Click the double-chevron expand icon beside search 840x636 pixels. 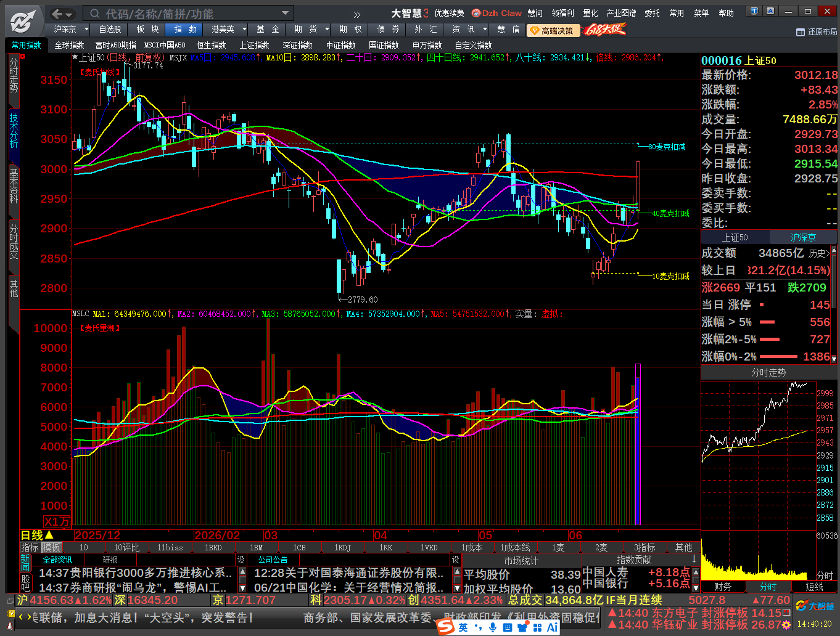pos(357,14)
